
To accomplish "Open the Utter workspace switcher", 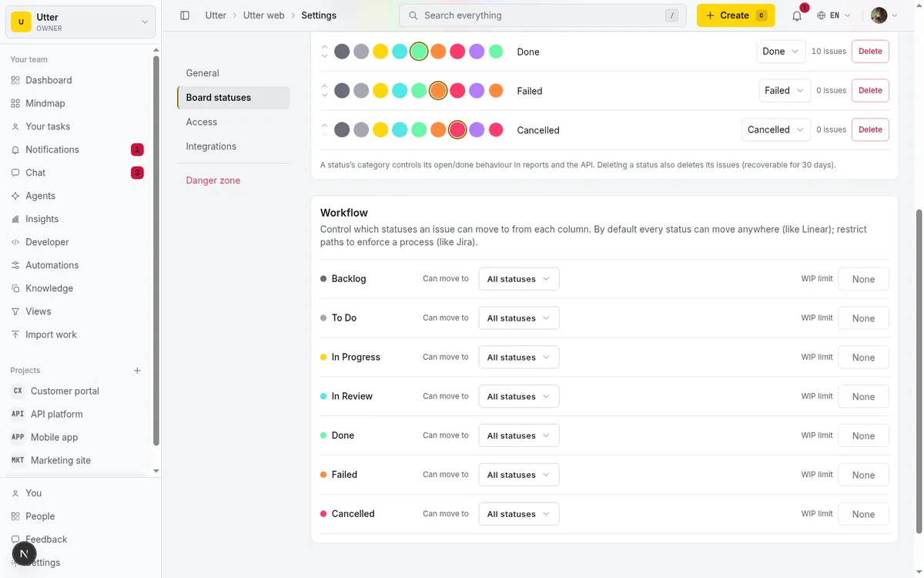I will click(81, 22).
